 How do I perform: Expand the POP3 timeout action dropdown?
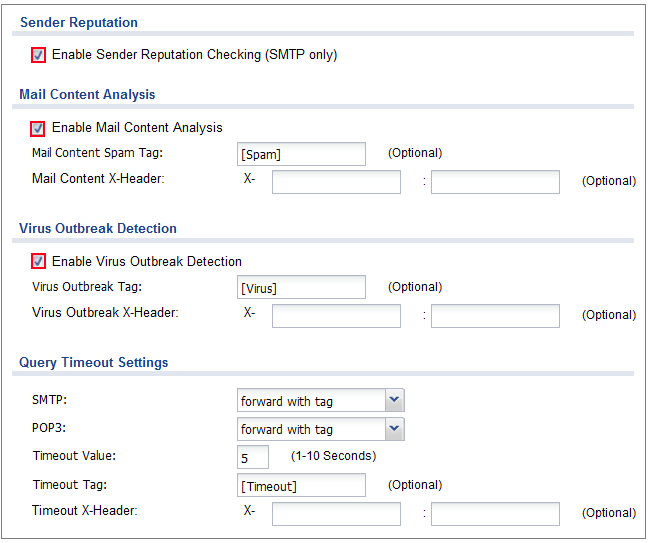click(311, 429)
